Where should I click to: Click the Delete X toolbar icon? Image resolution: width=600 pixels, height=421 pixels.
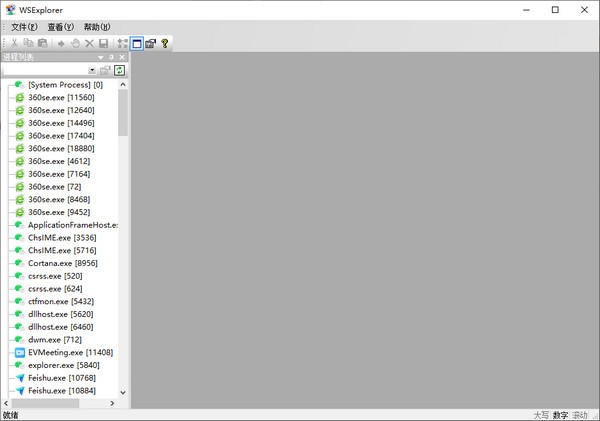(89, 44)
